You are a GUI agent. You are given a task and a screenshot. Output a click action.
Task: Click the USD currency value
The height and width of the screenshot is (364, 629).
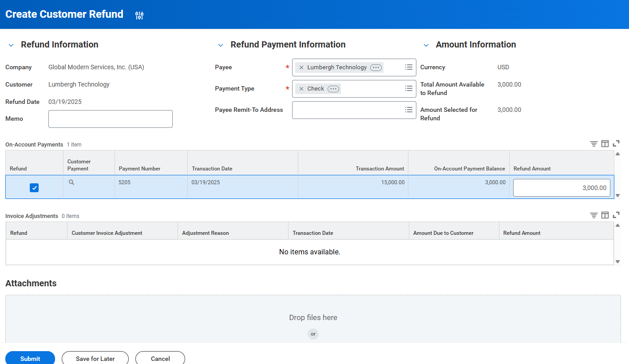[503, 67]
